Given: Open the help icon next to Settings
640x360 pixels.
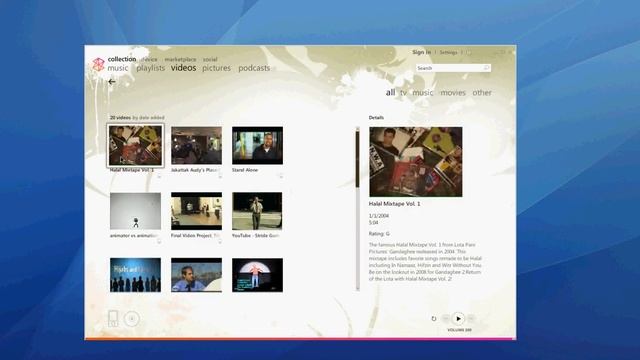Looking at the screenshot, I should click(x=469, y=52).
